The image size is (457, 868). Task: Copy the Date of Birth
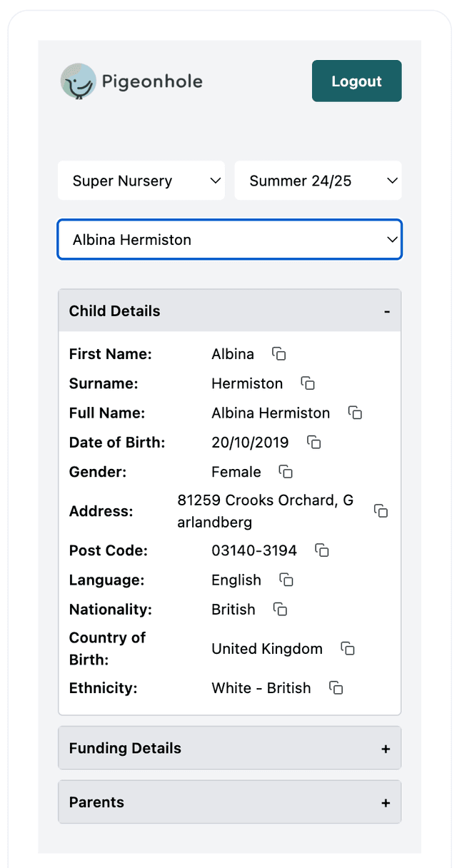(314, 443)
